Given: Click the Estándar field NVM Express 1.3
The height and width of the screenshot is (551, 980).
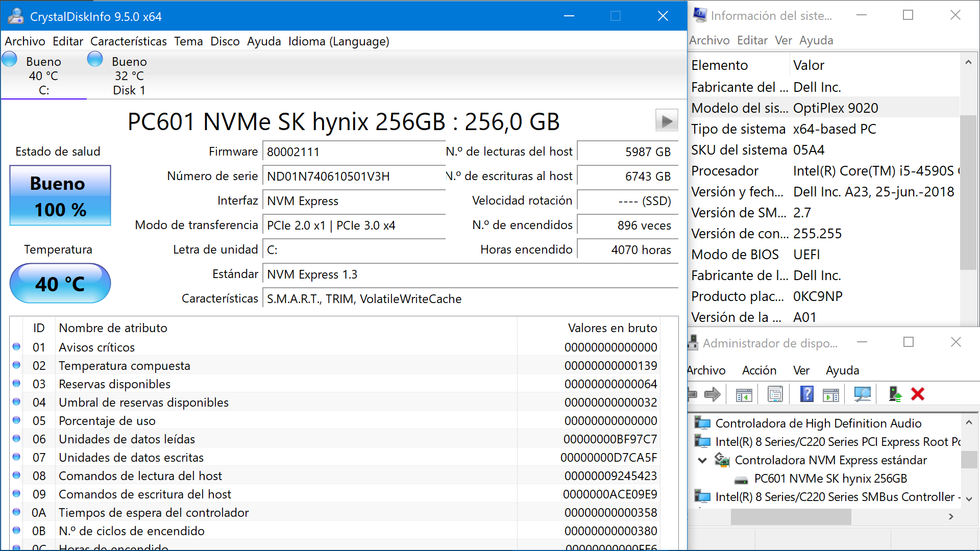Looking at the screenshot, I should click(470, 274).
